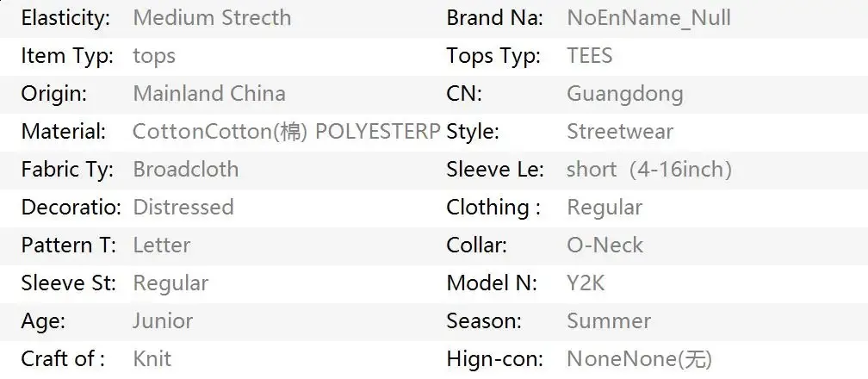The width and height of the screenshot is (868, 379).
Task: Click the Tops Type value "TEES"
Action: point(590,56)
